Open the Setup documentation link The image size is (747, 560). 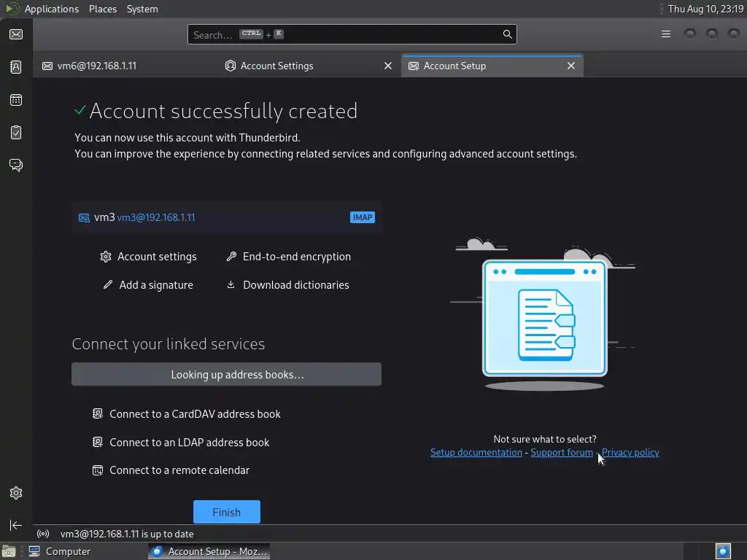pyautogui.click(x=476, y=452)
